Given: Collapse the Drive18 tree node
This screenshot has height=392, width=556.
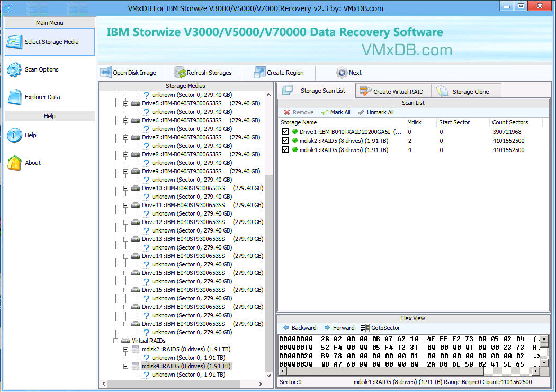Looking at the screenshot, I should click(x=125, y=324).
